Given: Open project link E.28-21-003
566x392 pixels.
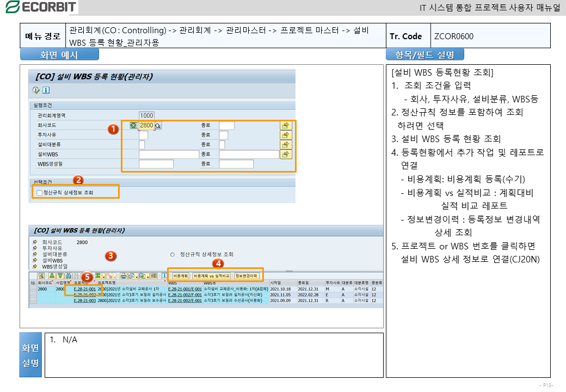Looking at the screenshot, I should [85, 301].
